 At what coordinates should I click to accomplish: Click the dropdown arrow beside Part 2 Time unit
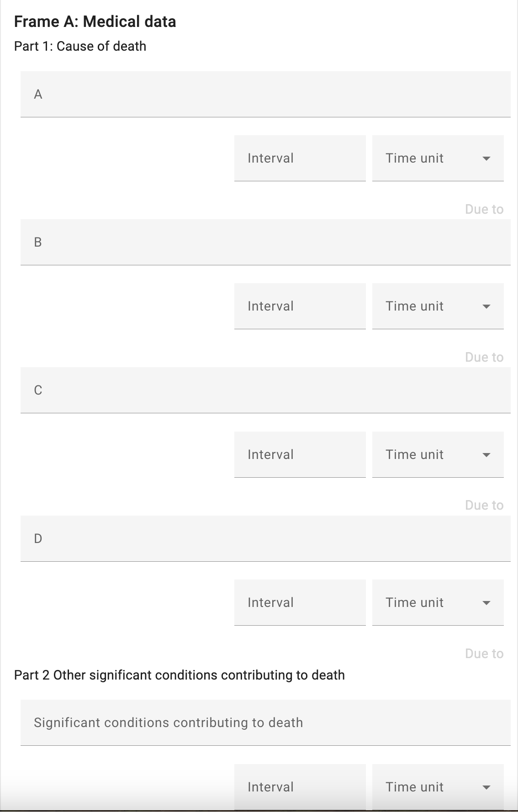pyautogui.click(x=486, y=787)
